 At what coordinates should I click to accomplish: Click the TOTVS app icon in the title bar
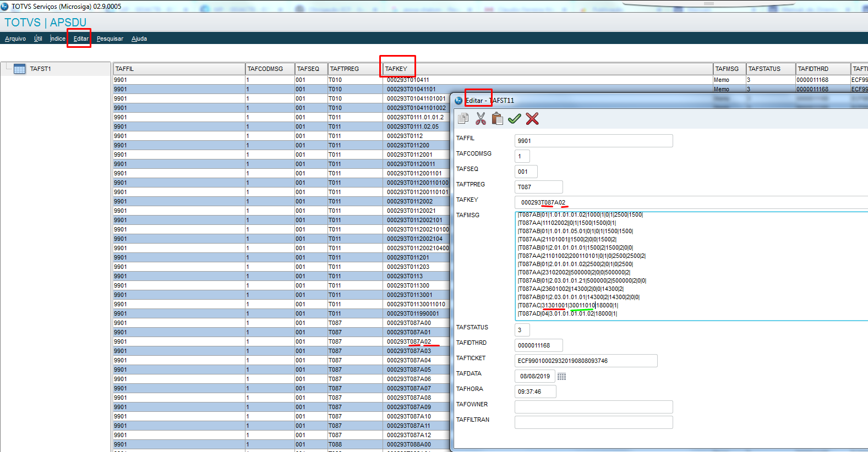point(5,6)
